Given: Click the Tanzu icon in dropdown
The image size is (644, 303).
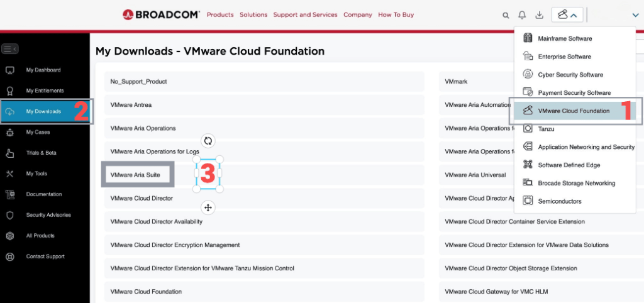Looking at the screenshot, I should point(528,128).
